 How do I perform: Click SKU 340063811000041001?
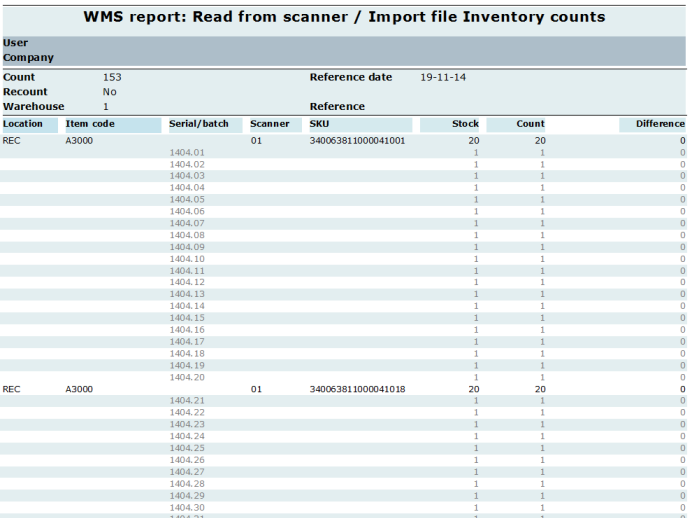pos(357,141)
